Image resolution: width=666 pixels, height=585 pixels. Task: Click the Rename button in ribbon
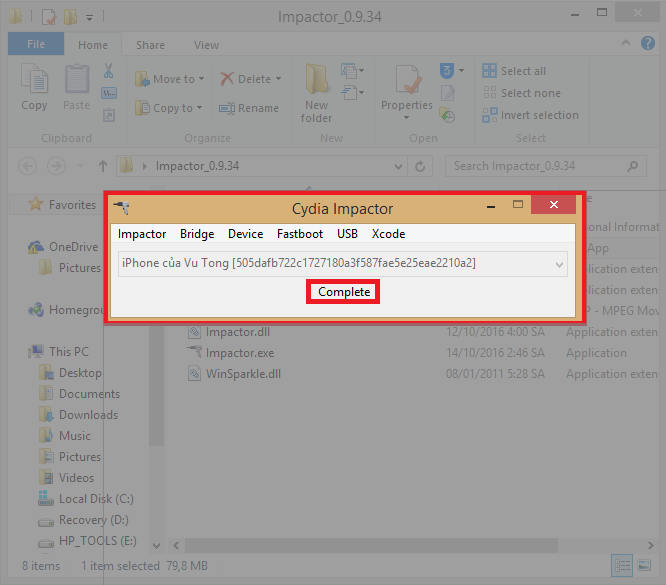click(249, 108)
